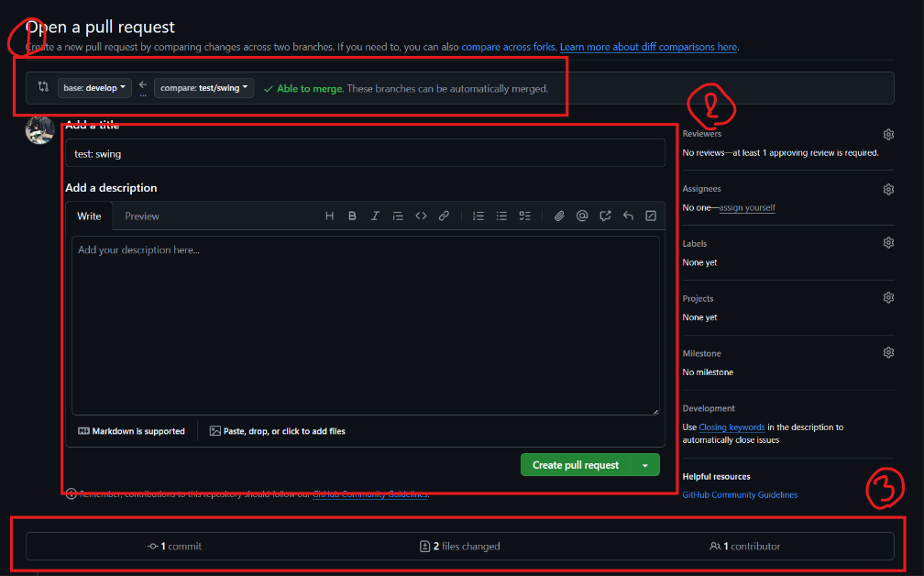Click the Projects sidebar heading
924x576 pixels.
click(698, 298)
